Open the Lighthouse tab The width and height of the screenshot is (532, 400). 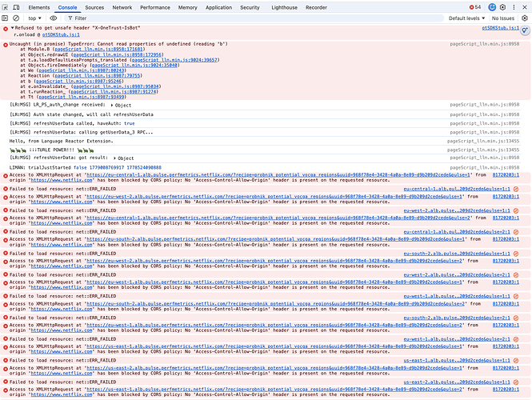[284, 7]
